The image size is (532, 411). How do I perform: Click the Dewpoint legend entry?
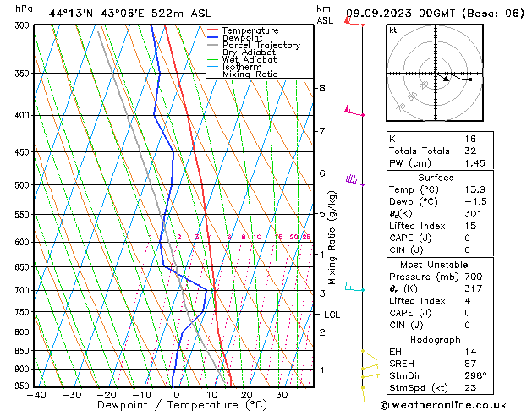click(x=250, y=38)
